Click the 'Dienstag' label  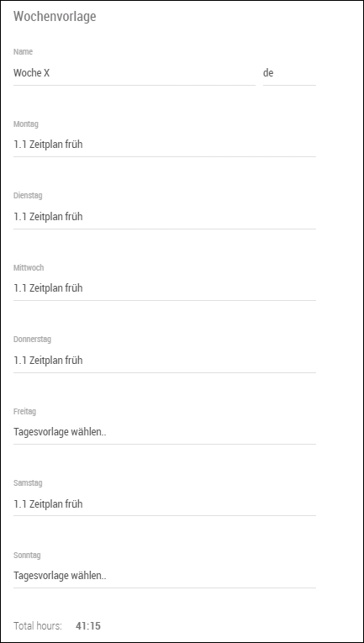tap(28, 196)
